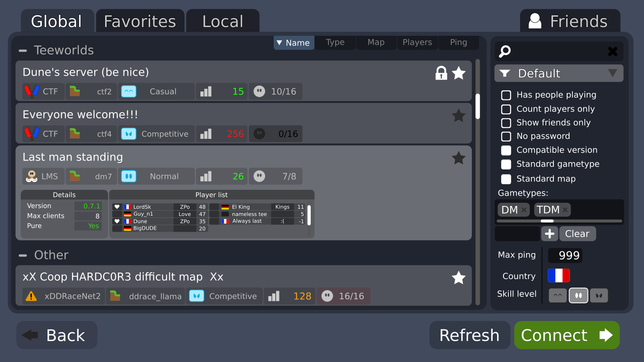Click the Friends person icon
644x362 pixels.
click(x=535, y=21)
